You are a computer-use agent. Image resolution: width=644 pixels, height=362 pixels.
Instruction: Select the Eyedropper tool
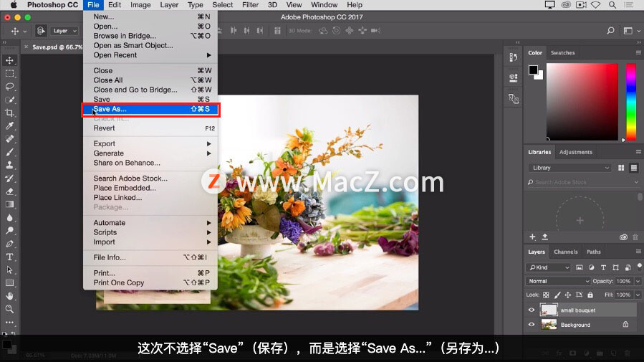point(9,125)
